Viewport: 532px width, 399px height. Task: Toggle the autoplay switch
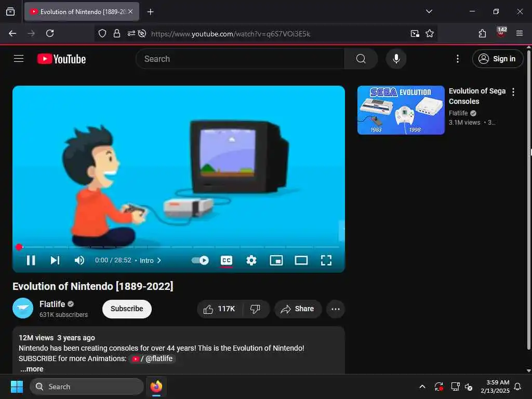click(x=200, y=260)
